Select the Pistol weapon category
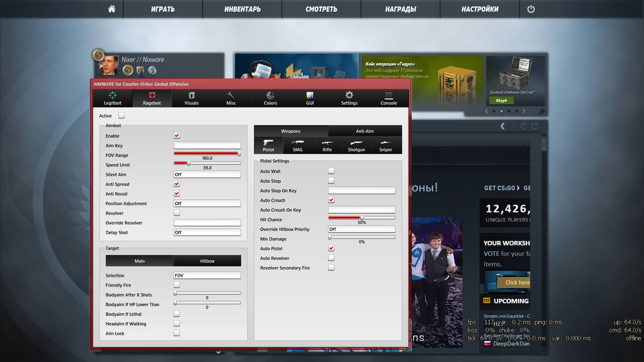This screenshot has height=362, width=644. 268,145
